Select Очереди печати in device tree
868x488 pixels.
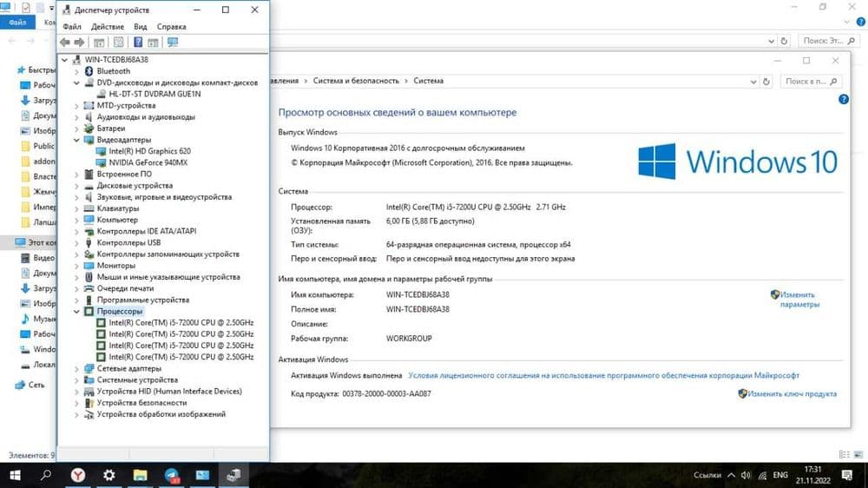125,288
